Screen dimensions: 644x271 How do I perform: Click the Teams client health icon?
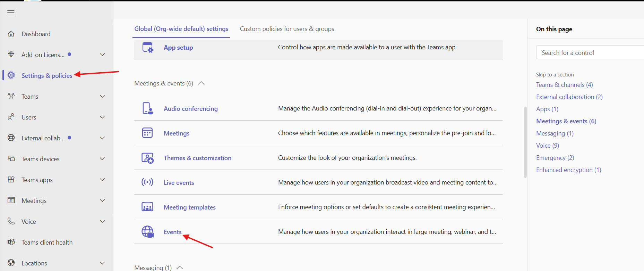11,242
